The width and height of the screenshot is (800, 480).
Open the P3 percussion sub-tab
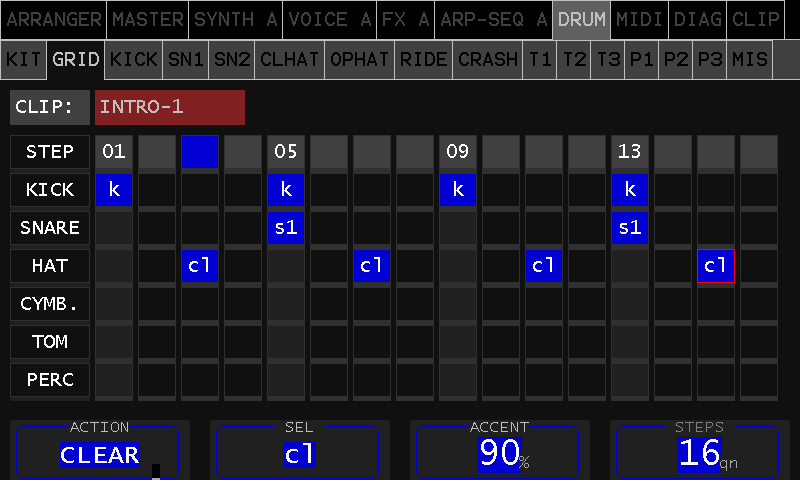point(710,60)
